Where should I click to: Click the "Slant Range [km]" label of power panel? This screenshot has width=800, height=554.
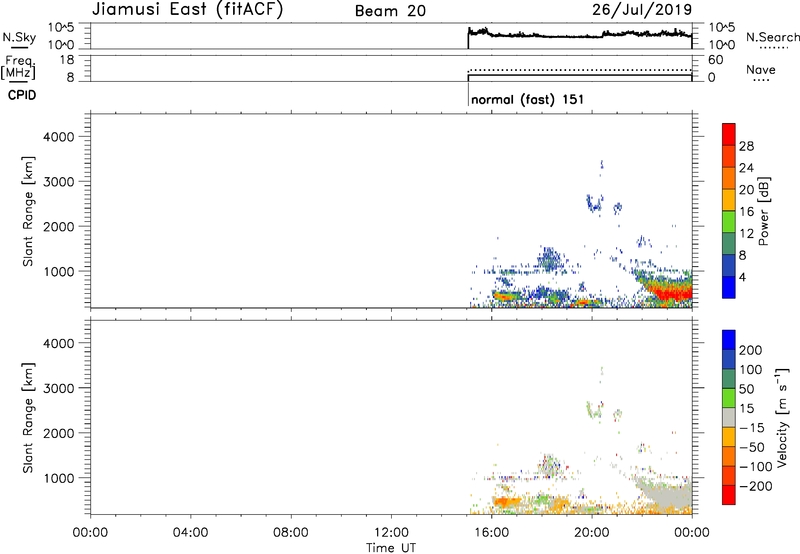coord(28,211)
